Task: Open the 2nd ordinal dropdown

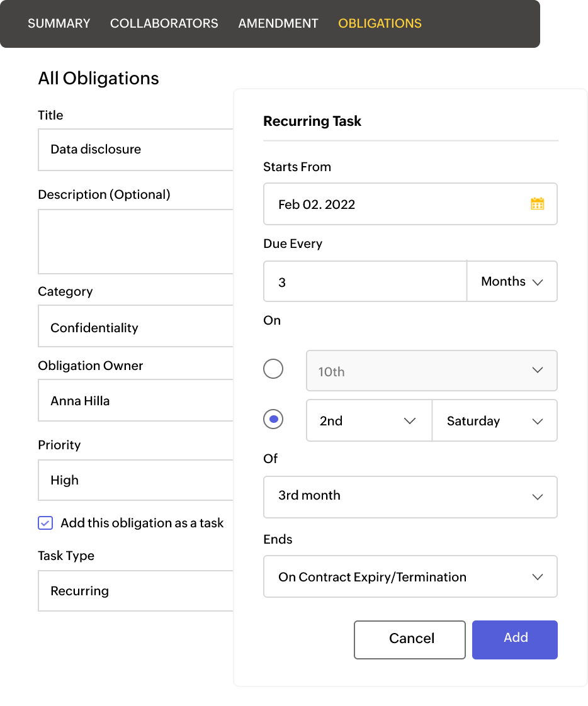Action: pyautogui.click(x=369, y=421)
